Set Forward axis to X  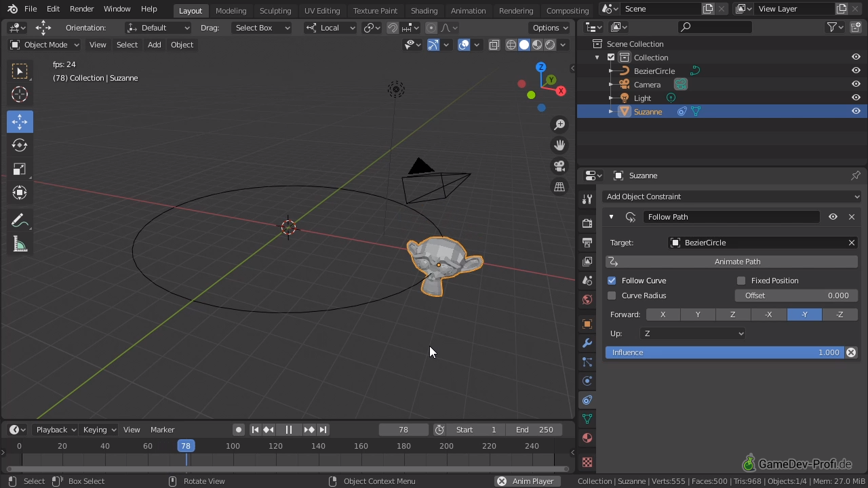coord(663,314)
